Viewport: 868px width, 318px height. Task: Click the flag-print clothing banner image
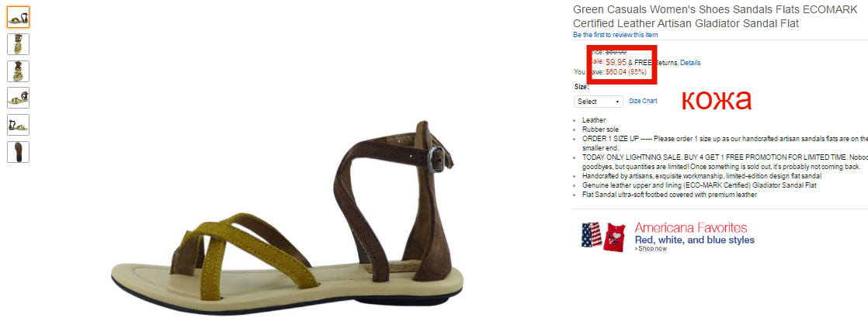coord(603,237)
